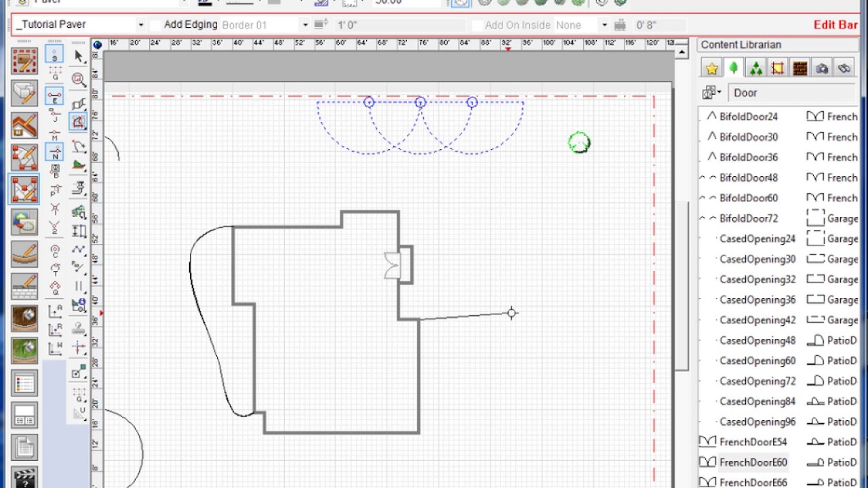
Task: Open the plant and pond landscape icon
Action: pos(25,222)
